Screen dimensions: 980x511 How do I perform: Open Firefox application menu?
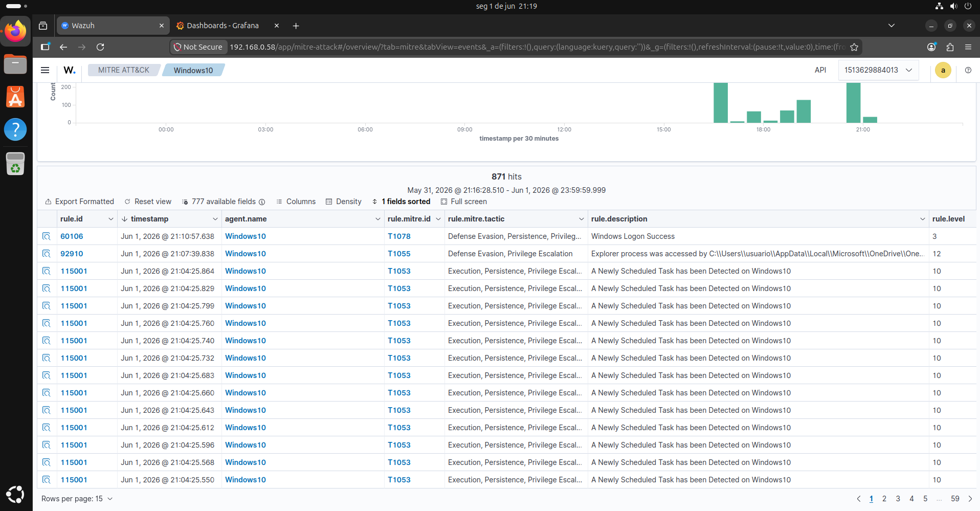968,47
